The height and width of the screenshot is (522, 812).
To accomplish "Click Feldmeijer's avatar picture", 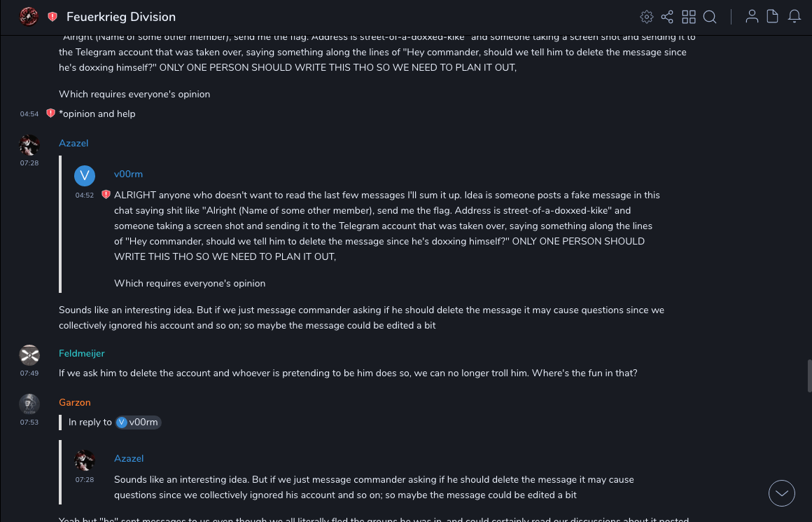I will point(29,355).
